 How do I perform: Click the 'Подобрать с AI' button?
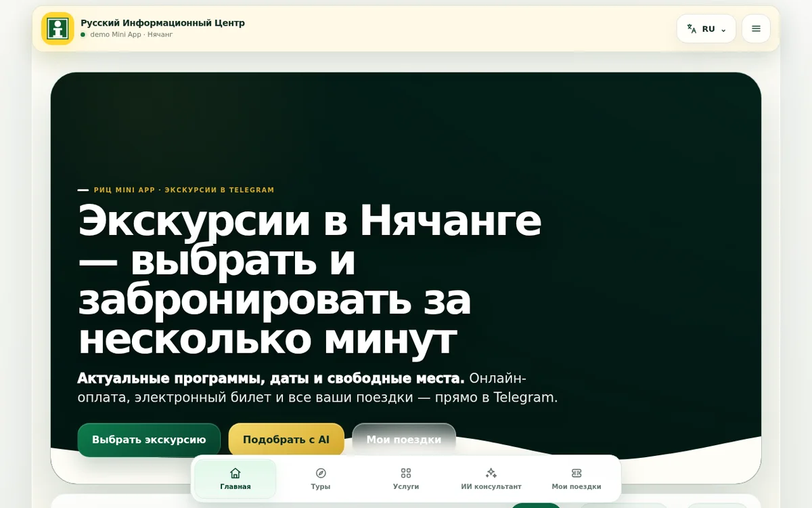[x=286, y=440]
